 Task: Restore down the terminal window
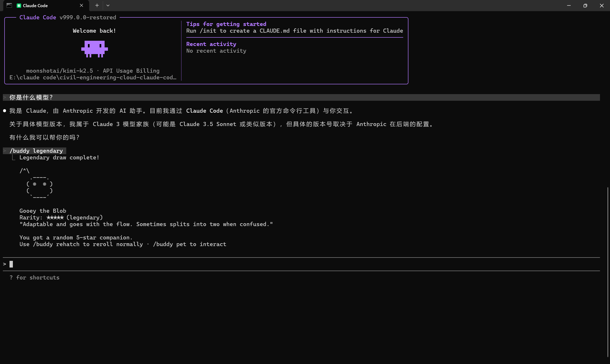pyautogui.click(x=585, y=5)
